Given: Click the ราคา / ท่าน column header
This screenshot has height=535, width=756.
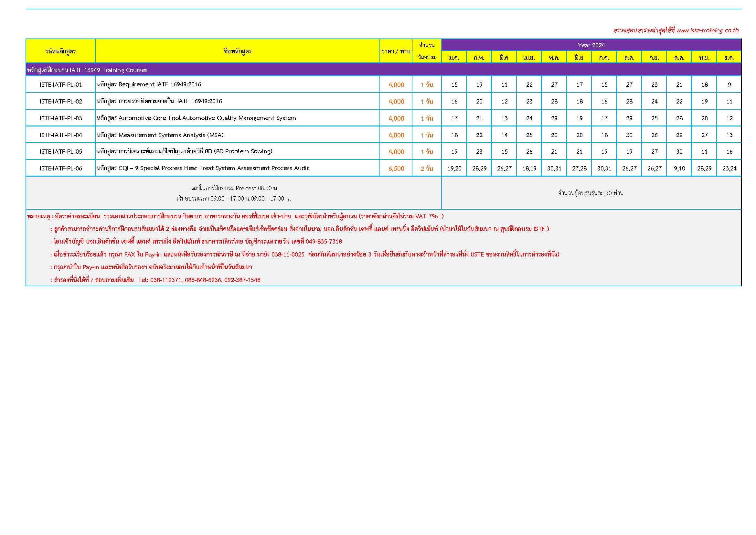Looking at the screenshot, I should click(396, 51).
